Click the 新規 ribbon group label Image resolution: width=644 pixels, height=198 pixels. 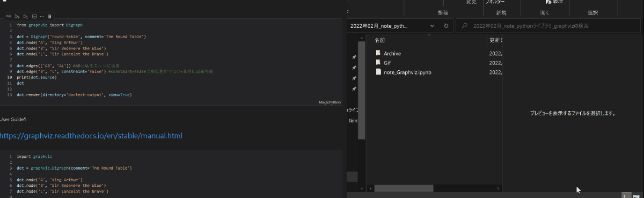pyautogui.click(x=501, y=13)
